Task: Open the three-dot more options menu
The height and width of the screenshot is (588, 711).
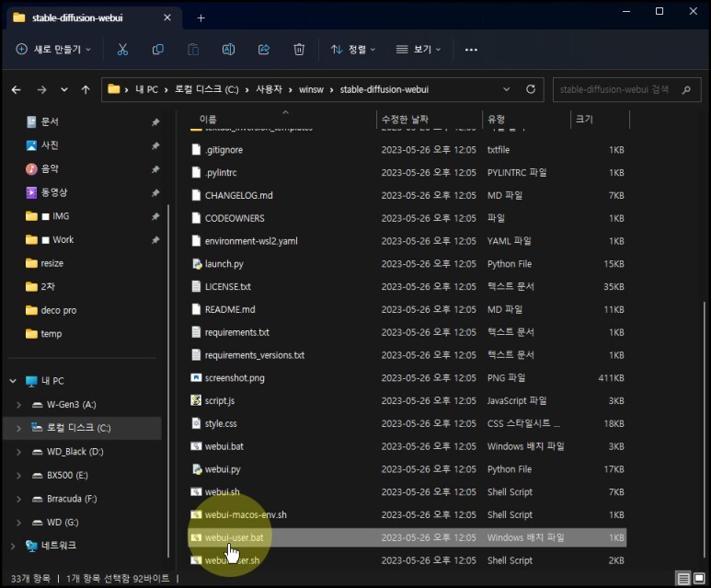Action: point(471,50)
